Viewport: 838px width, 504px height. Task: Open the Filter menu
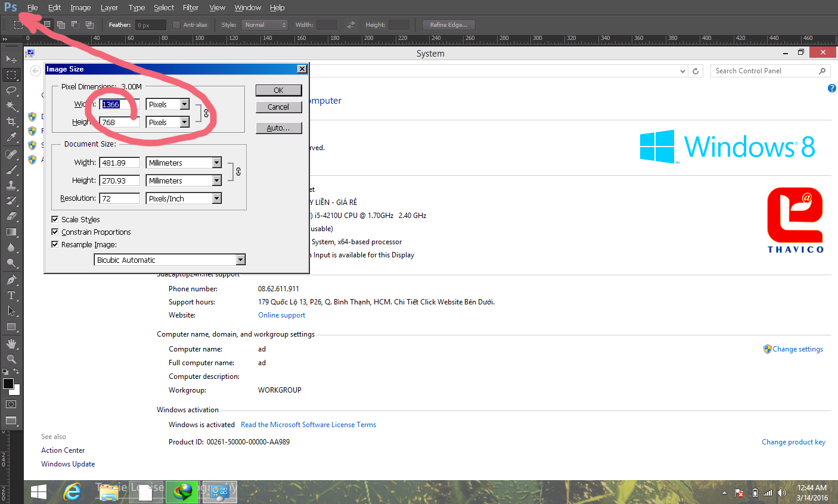coord(191,8)
